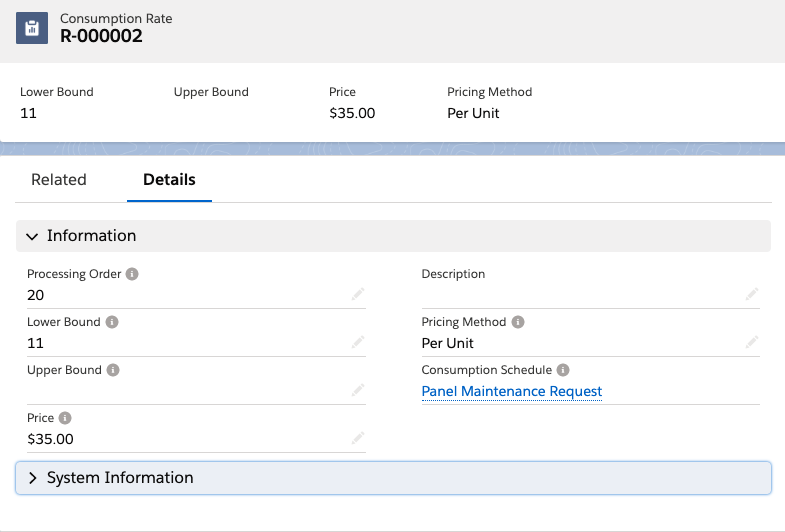Image resolution: width=785 pixels, height=532 pixels.
Task: Open the Panel Maintenance Request link
Action: coord(512,391)
